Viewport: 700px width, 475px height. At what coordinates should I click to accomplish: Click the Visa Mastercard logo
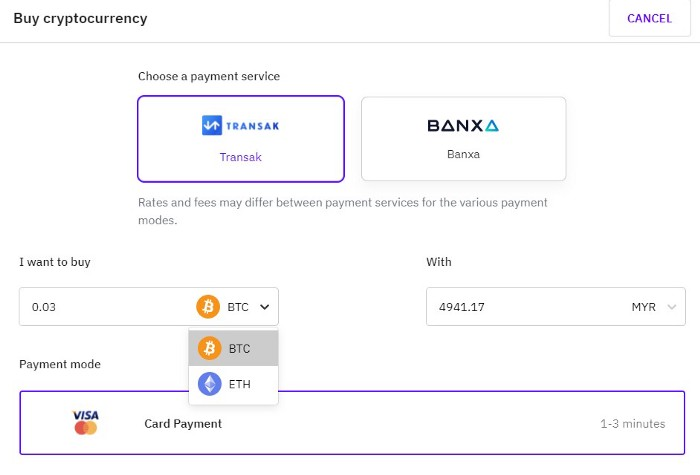[x=86, y=422]
